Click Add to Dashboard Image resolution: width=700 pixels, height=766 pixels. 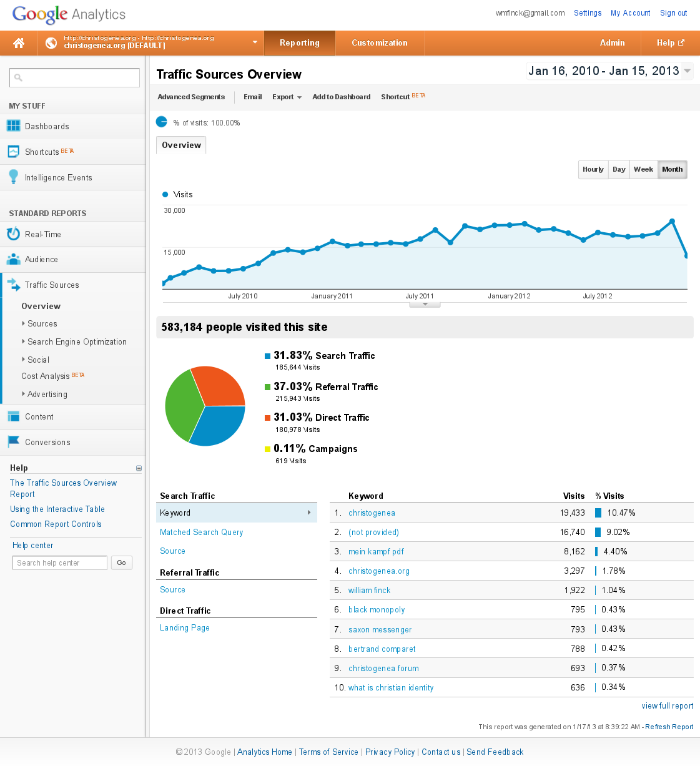tap(342, 97)
